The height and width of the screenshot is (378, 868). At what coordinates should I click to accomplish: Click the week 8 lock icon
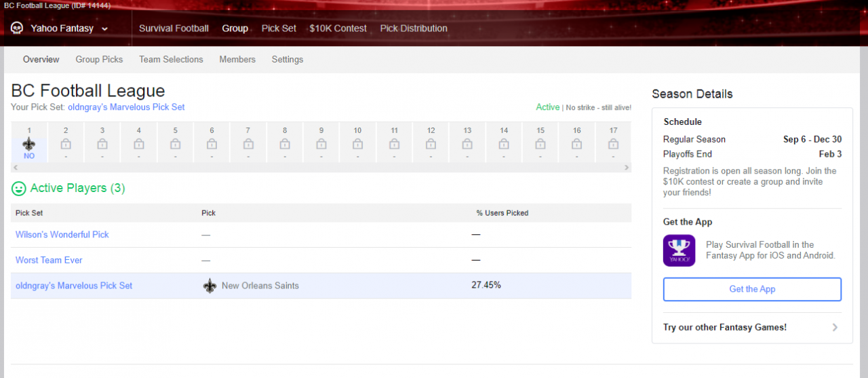285,144
